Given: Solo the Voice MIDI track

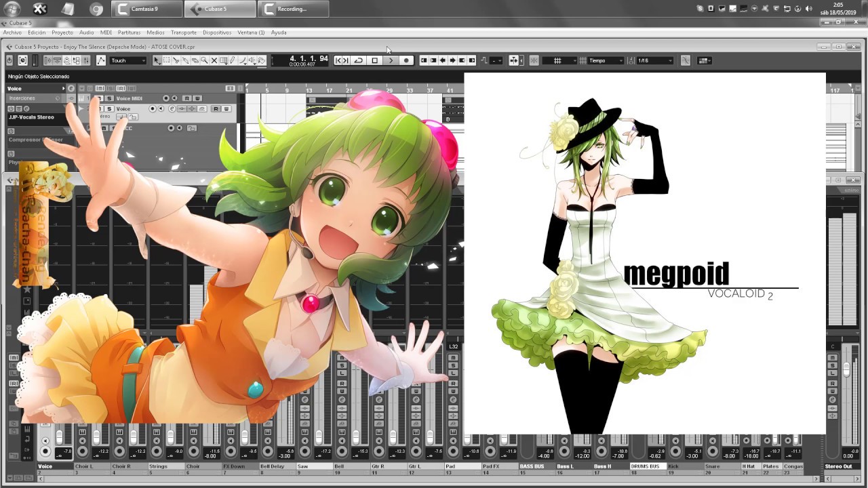Looking at the screenshot, I should [109, 98].
